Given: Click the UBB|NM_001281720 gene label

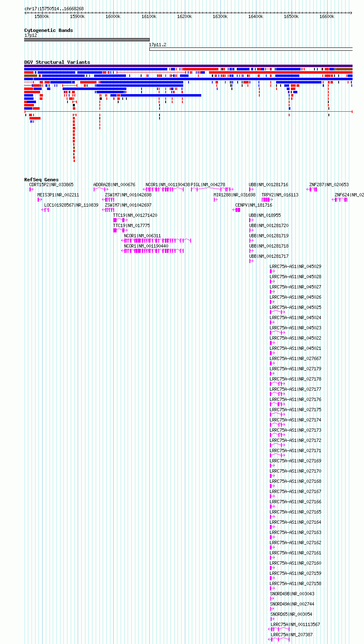Looking at the screenshot, I should click(268, 225).
